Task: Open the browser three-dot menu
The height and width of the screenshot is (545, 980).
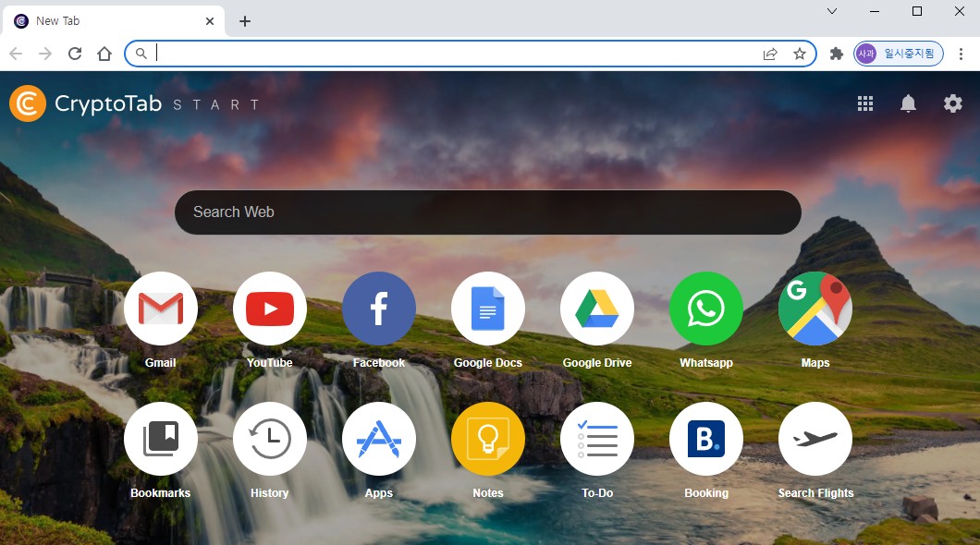Action: pyautogui.click(x=961, y=54)
